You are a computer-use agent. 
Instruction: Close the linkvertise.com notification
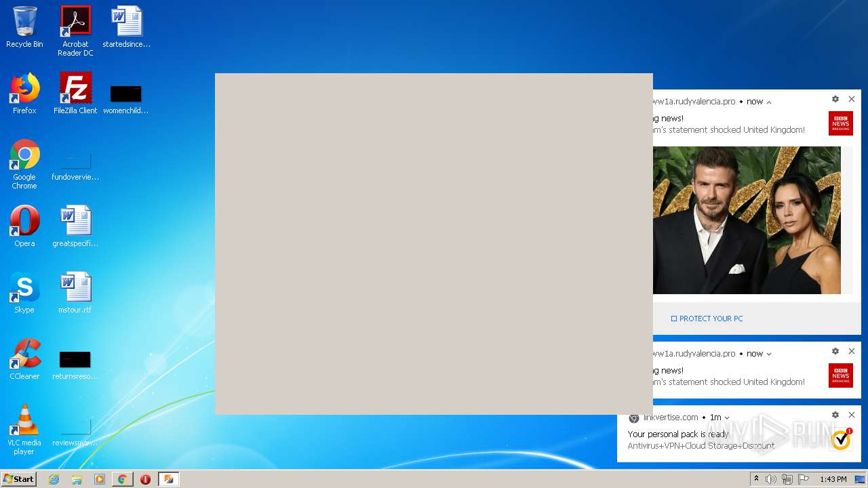click(x=852, y=415)
